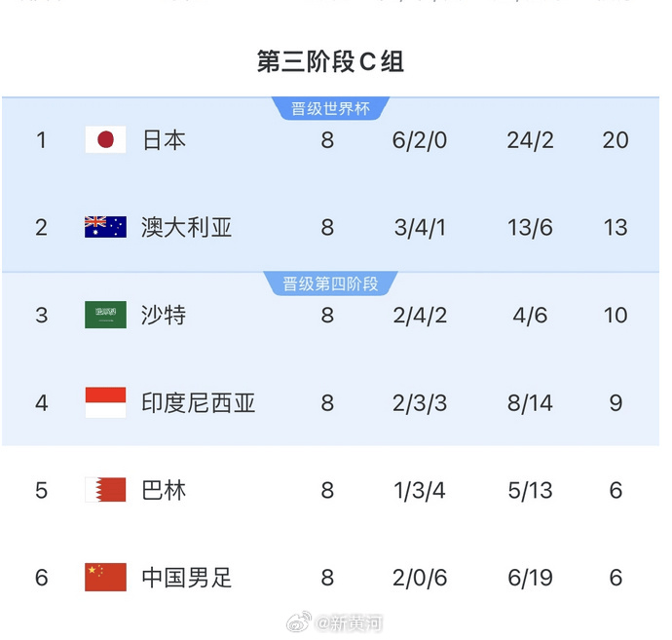Image resolution: width=672 pixels, height=640 pixels.
Task: Click the Weibo logo watermark
Action: point(301,622)
